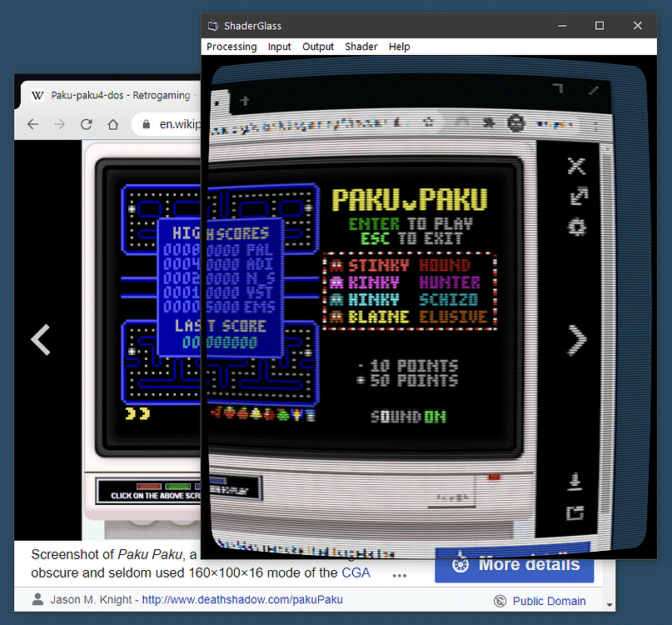This screenshot has height=625, width=672.
Task: Open the Shader menu
Action: point(361,47)
